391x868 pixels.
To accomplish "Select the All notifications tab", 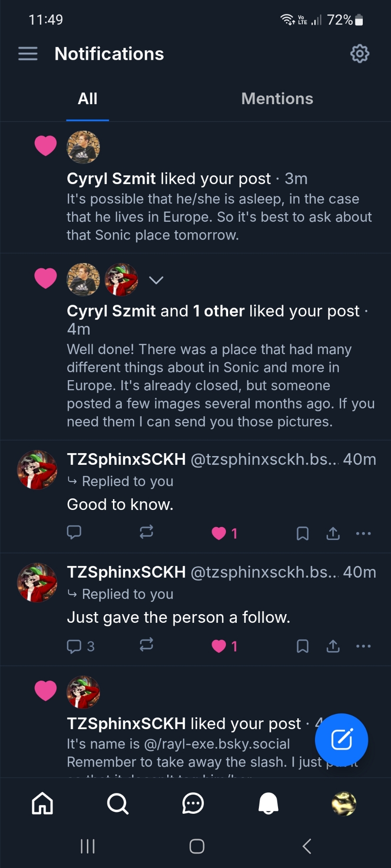I will pos(87,99).
